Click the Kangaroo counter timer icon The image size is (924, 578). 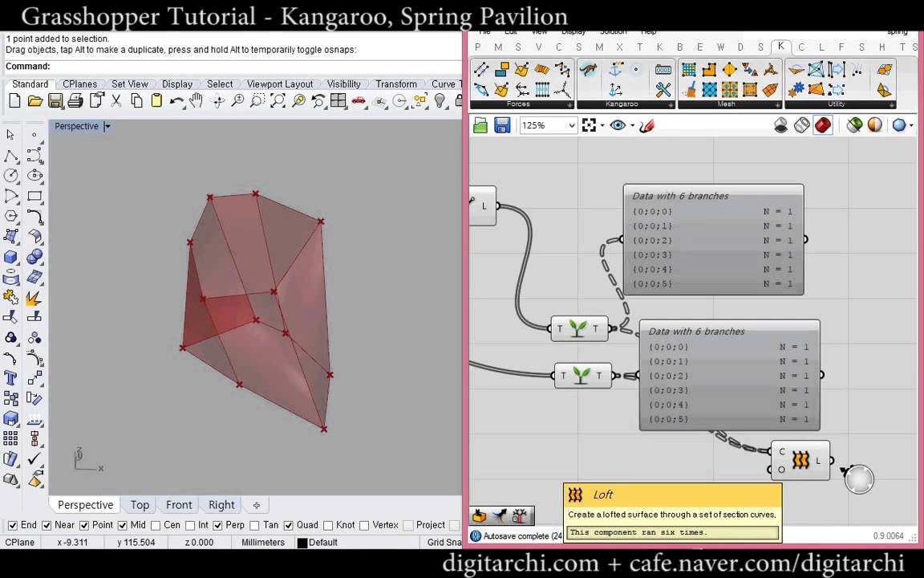click(663, 70)
